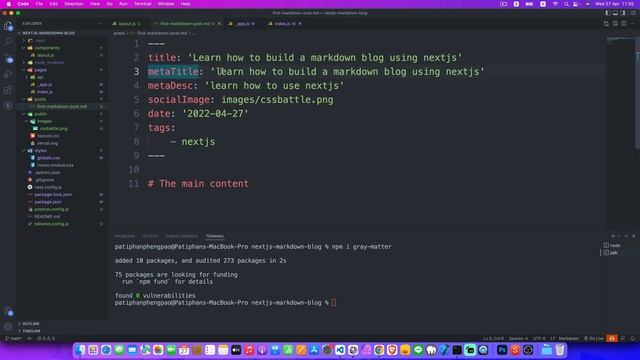The width and height of the screenshot is (640, 360).
Task: Click Go Live in the status bar
Action: 594,338
